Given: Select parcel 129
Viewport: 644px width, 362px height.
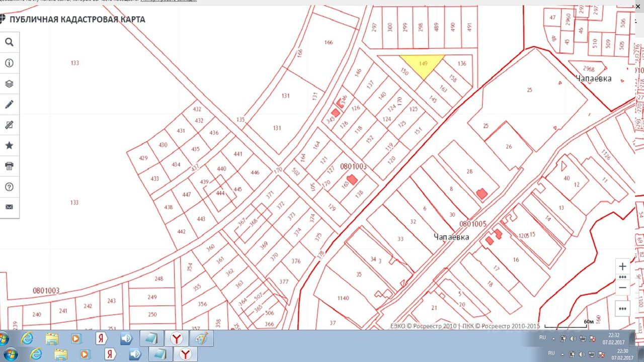Looking at the screenshot, I should tap(332, 207).
